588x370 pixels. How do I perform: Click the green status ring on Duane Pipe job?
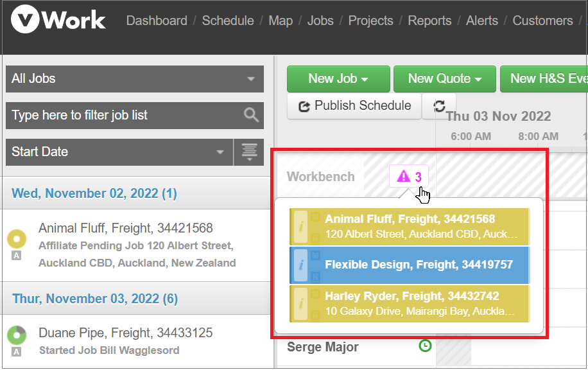click(x=17, y=335)
